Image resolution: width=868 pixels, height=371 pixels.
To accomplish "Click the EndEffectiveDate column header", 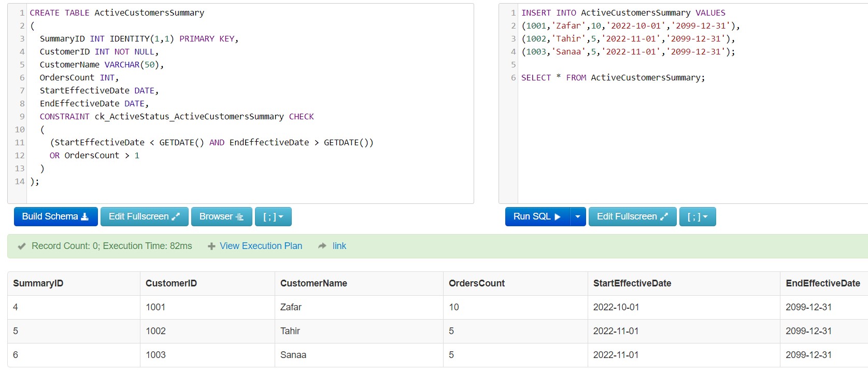I will point(822,283).
